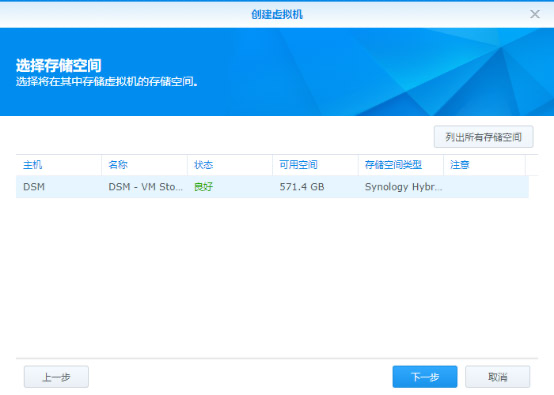
Task: Sort by the 存储空间类型 column header
Action: [x=401, y=165]
